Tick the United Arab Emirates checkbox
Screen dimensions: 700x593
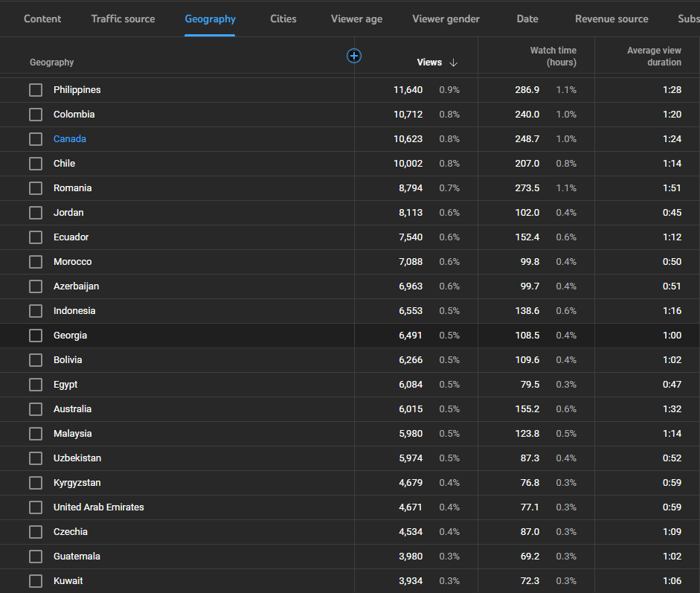pos(36,507)
